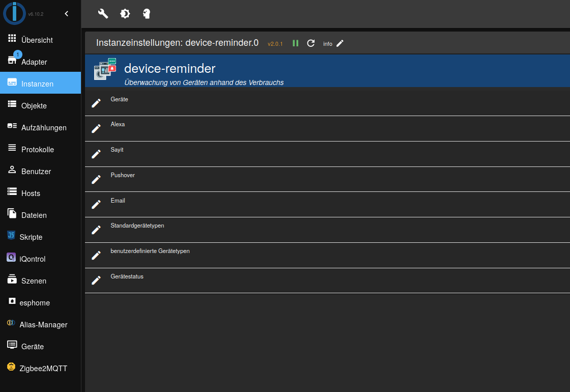The width and height of the screenshot is (570, 392).
Task: Click the pencil icon beside Sayit
Action: (x=96, y=154)
